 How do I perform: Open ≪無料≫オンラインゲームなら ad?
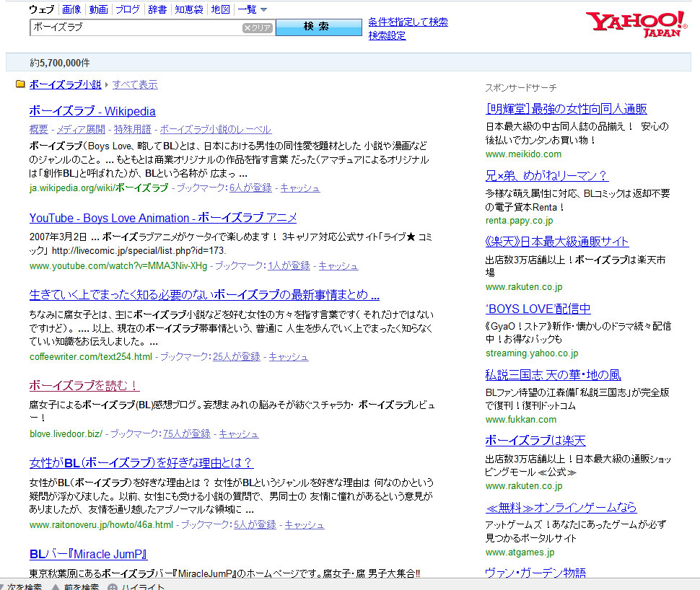click(x=561, y=508)
